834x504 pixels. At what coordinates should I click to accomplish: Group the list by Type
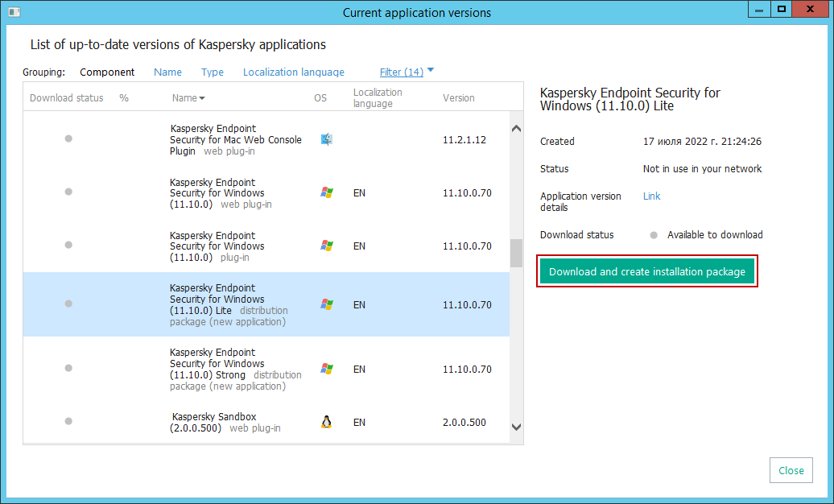(x=213, y=72)
